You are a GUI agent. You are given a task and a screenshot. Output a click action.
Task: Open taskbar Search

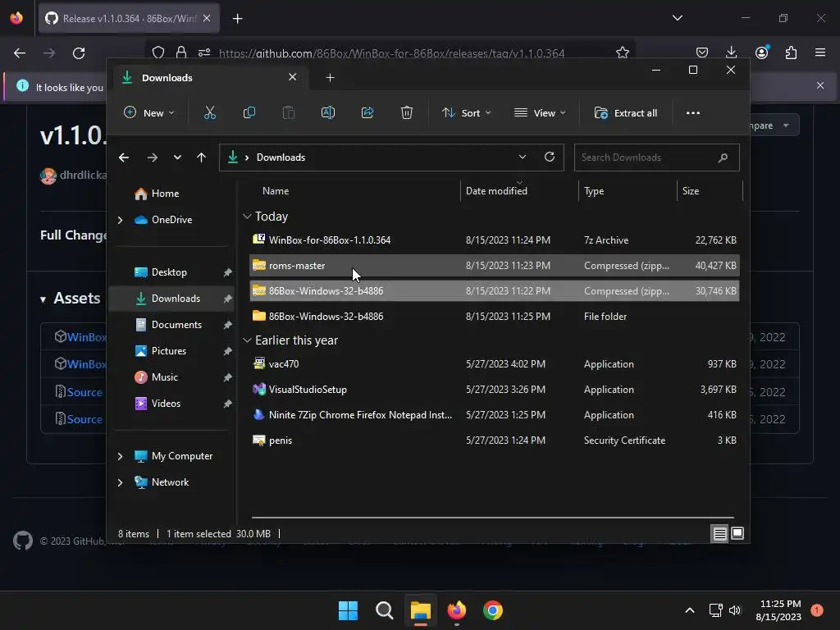point(384,610)
